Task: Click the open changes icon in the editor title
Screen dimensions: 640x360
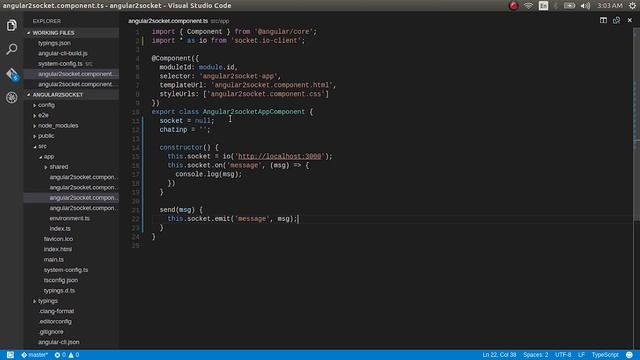Action: (616, 20)
